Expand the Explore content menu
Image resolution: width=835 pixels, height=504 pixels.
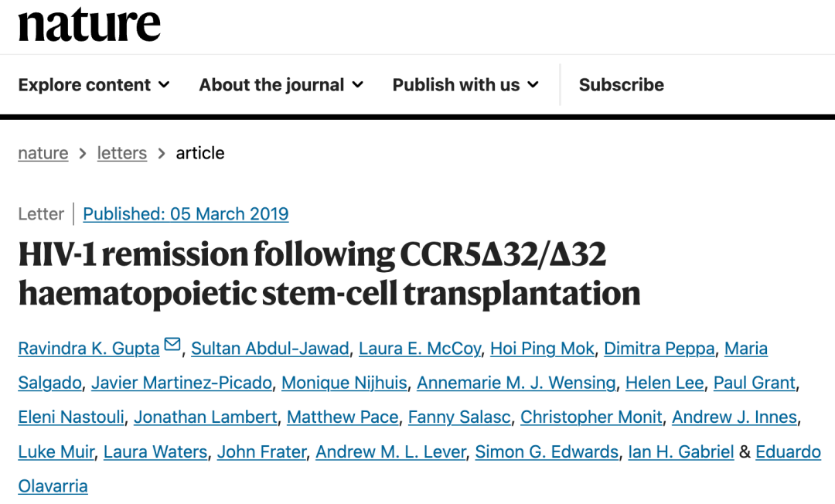click(x=94, y=84)
